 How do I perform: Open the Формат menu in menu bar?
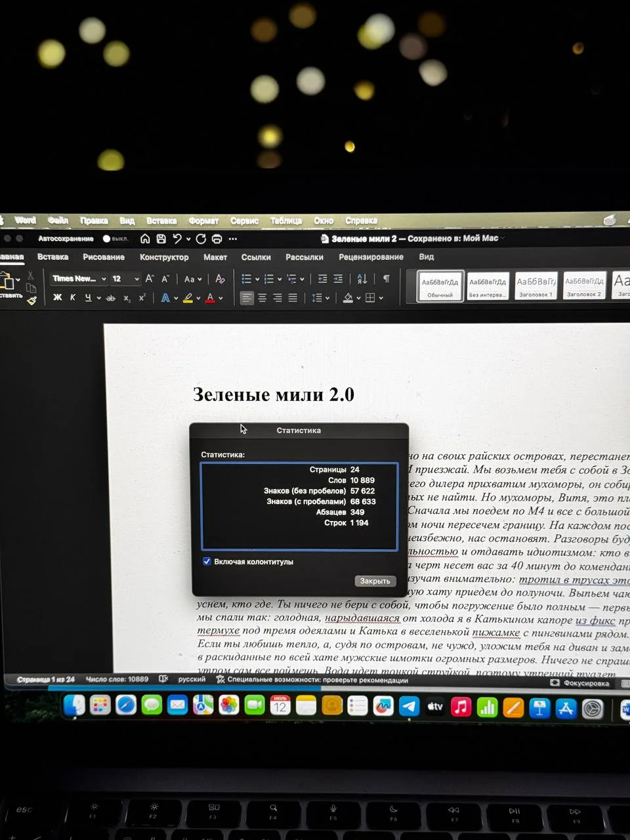point(203,221)
